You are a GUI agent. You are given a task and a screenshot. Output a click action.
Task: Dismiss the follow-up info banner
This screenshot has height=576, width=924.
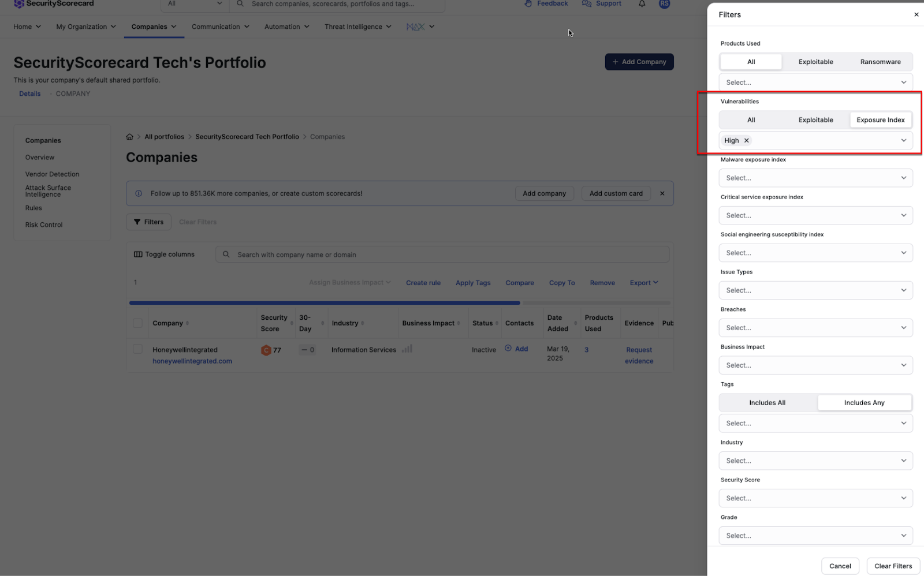(662, 193)
